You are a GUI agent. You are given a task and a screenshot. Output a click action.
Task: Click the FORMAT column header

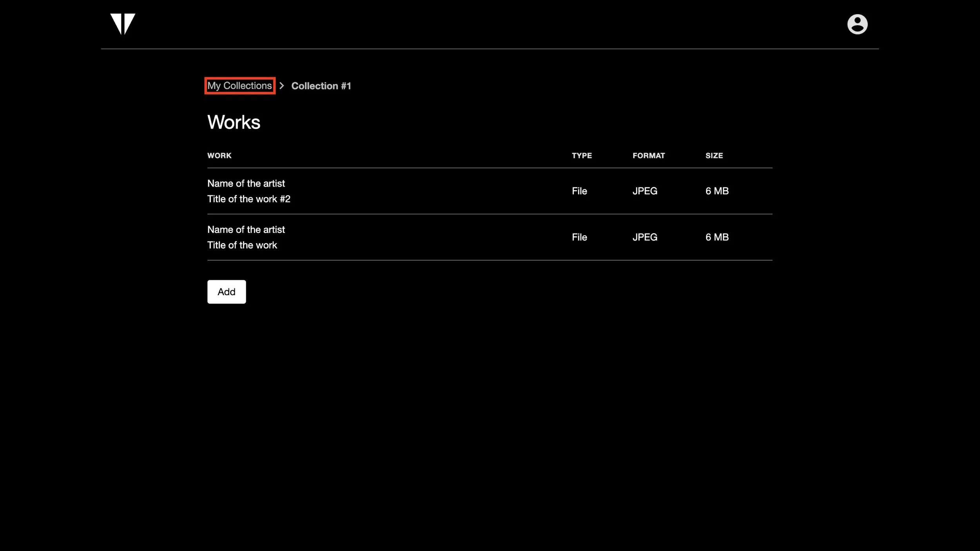tap(648, 156)
